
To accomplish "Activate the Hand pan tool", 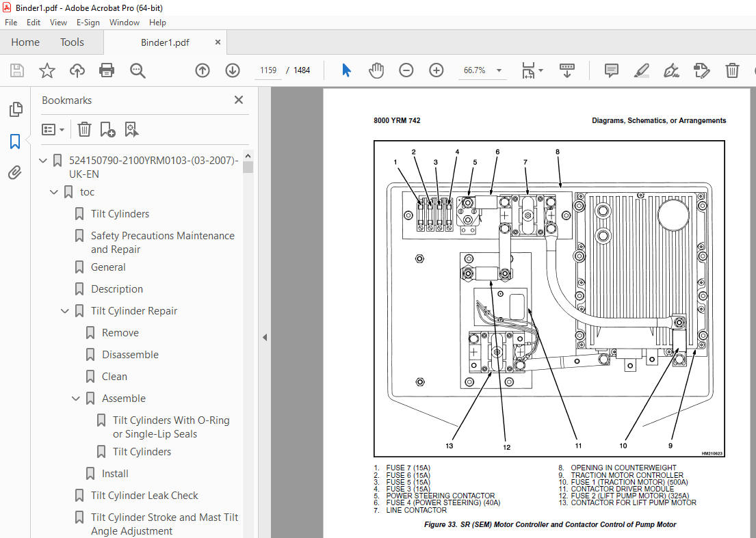I will 376,70.
